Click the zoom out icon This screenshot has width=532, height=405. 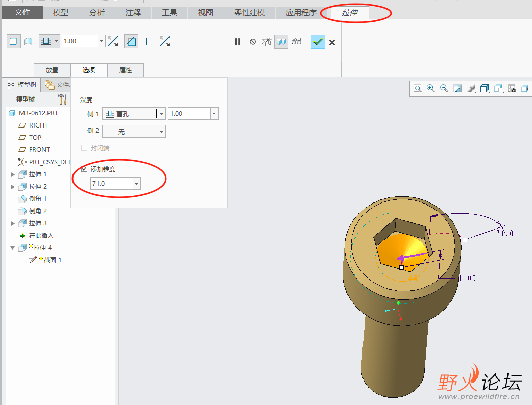pyautogui.click(x=444, y=88)
